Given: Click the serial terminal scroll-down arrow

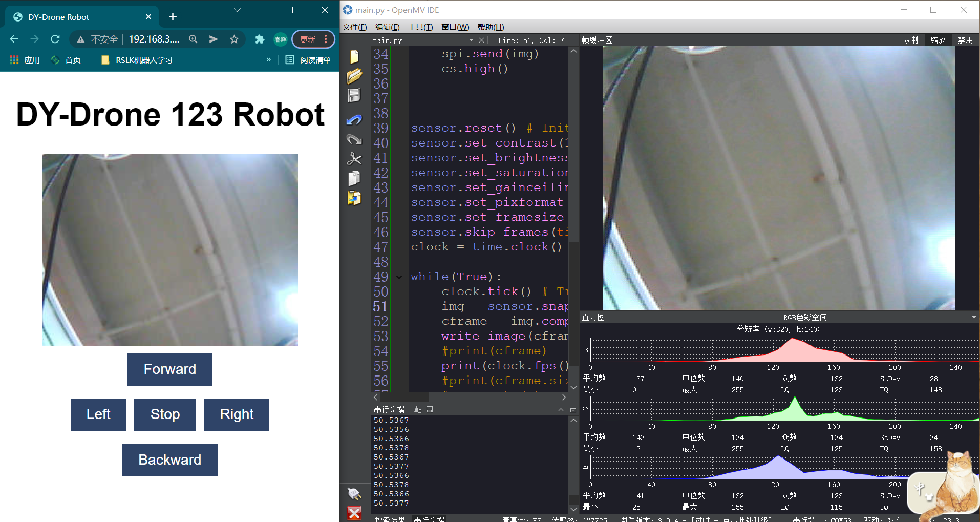Looking at the screenshot, I should pos(573,509).
